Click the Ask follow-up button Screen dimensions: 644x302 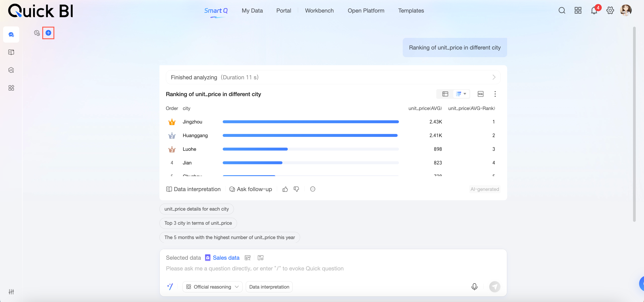[x=250, y=189]
